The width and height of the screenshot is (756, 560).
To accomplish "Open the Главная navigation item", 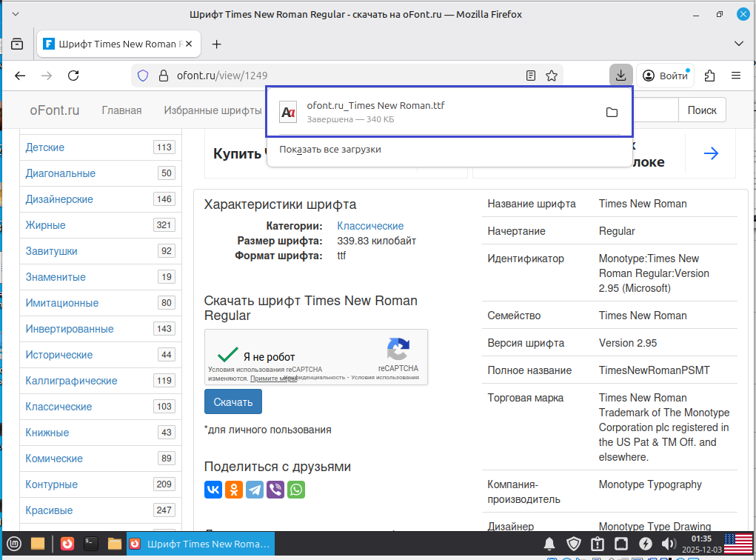I will click(121, 110).
